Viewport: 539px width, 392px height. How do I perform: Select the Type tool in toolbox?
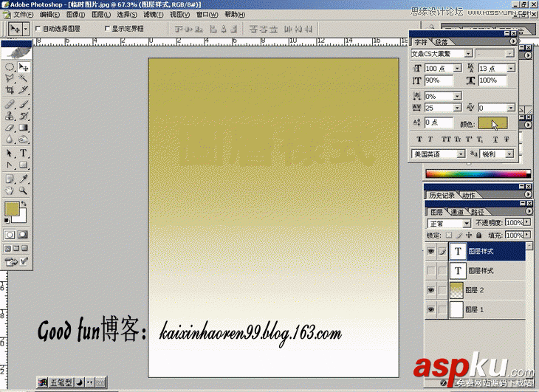coord(24,154)
